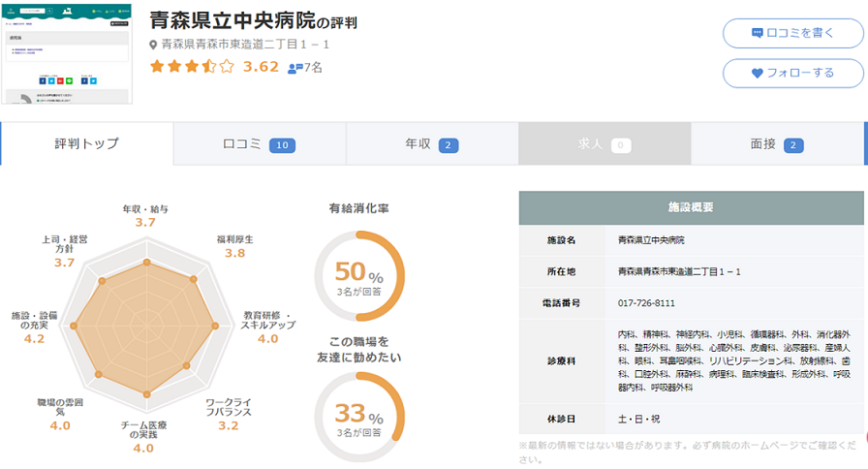Open the hospital website thumbnail
This screenshot has height=469, width=868.
tap(69, 54)
